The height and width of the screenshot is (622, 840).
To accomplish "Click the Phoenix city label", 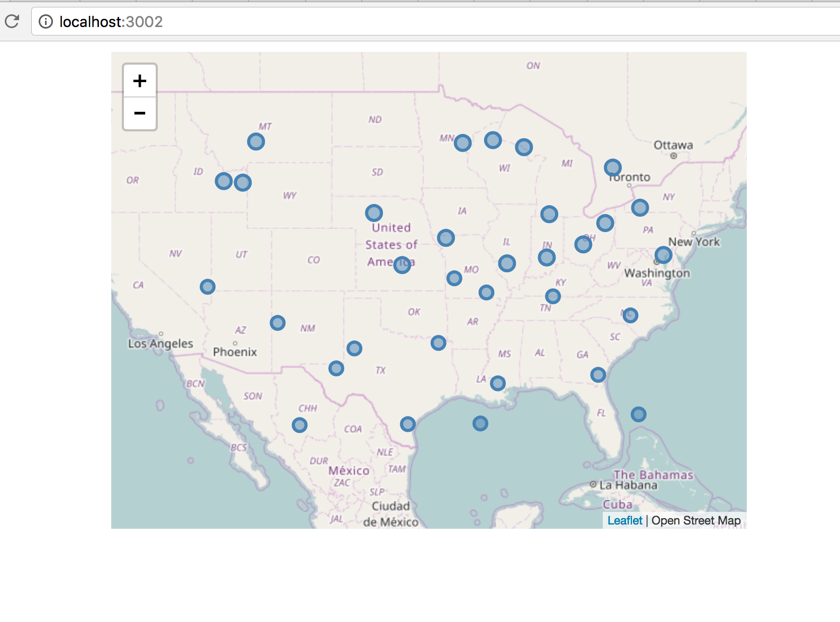I will (x=235, y=352).
